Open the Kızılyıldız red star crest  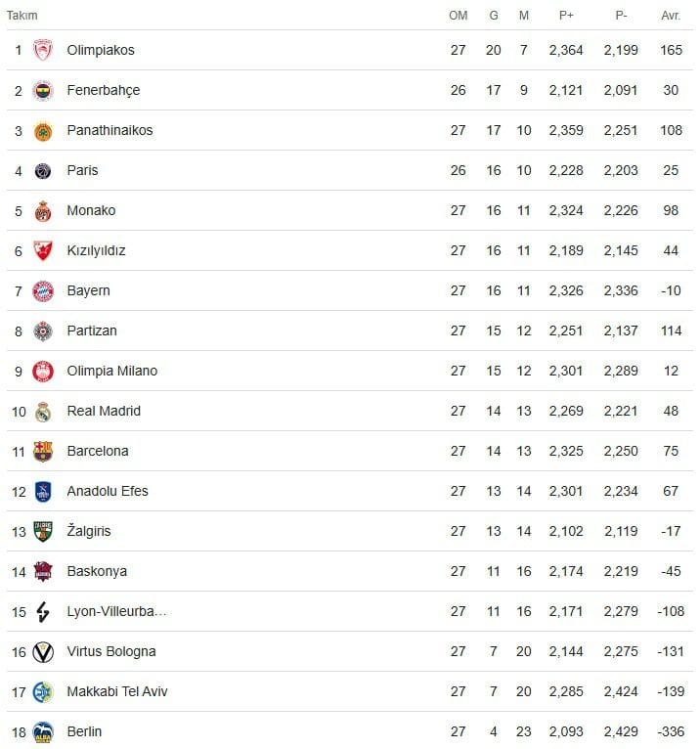pyautogui.click(x=42, y=251)
